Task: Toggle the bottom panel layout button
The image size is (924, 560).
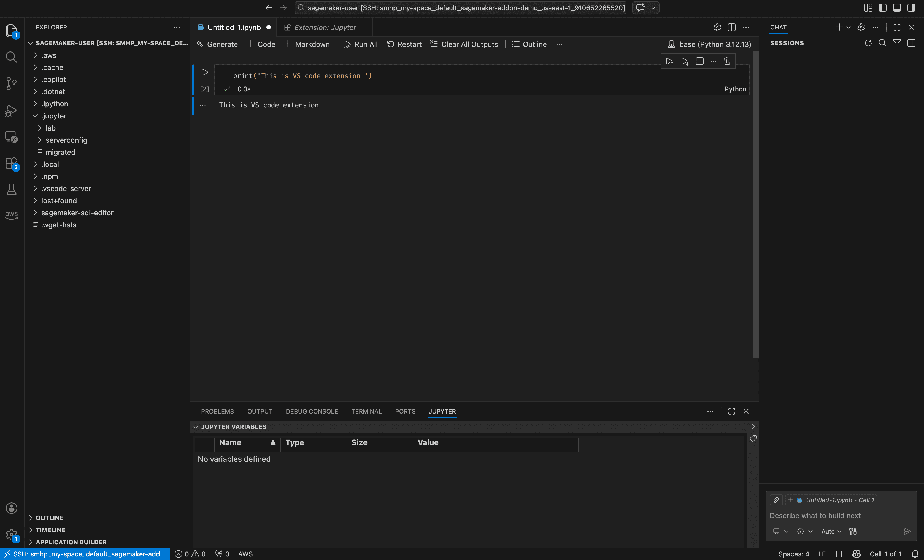Action: [897, 7]
